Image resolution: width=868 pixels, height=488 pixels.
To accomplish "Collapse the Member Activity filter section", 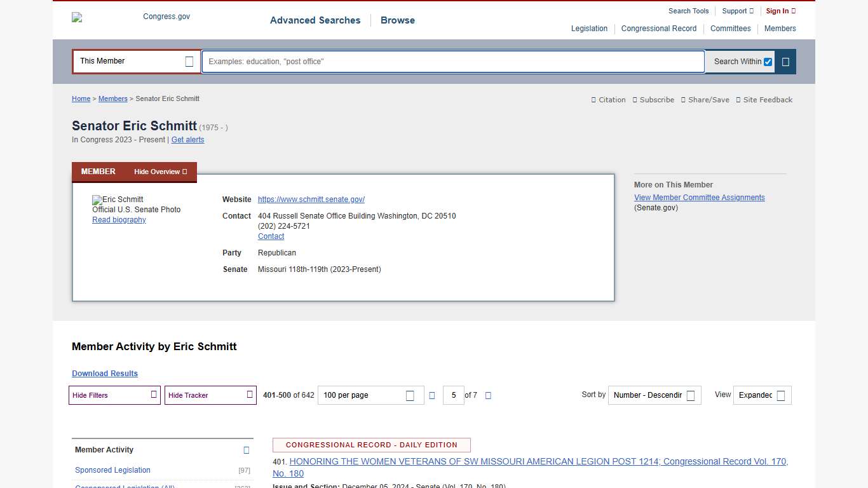I will [x=247, y=450].
